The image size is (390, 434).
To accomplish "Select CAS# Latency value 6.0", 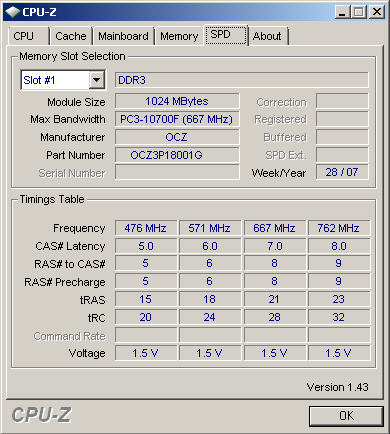I will pyautogui.click(x=210, y=246).
